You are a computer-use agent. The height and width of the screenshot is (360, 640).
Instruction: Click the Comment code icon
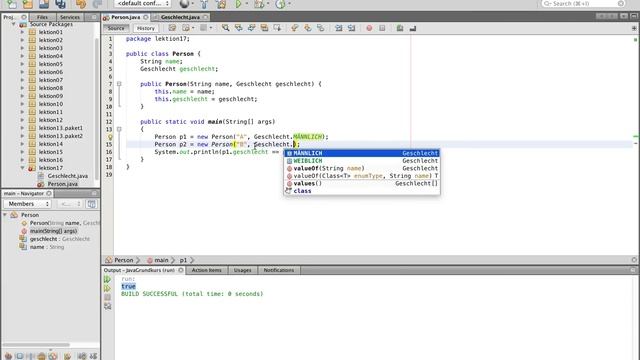pyautogui.click(x=400, y=28)
